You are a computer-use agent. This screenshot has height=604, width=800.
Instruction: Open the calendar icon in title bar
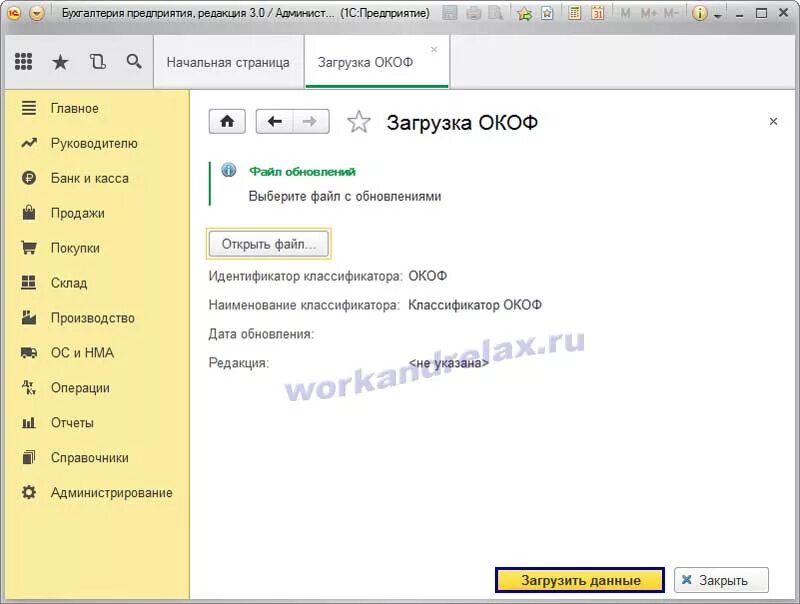click(597, 13)
